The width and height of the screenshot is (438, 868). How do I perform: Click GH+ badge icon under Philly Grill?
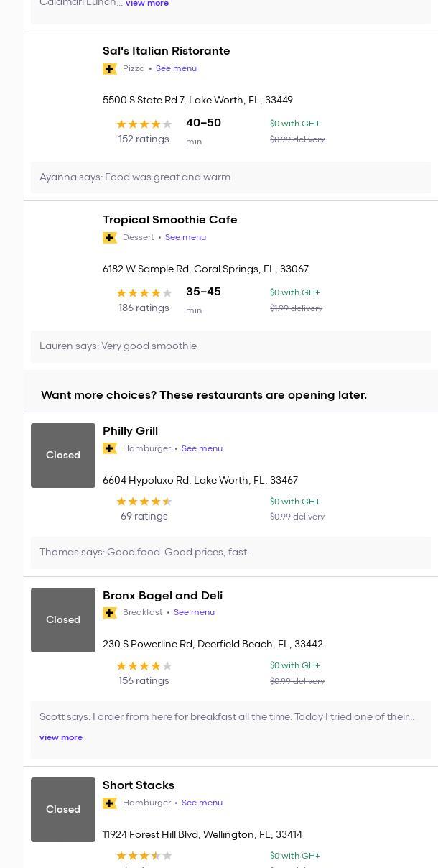110,448
